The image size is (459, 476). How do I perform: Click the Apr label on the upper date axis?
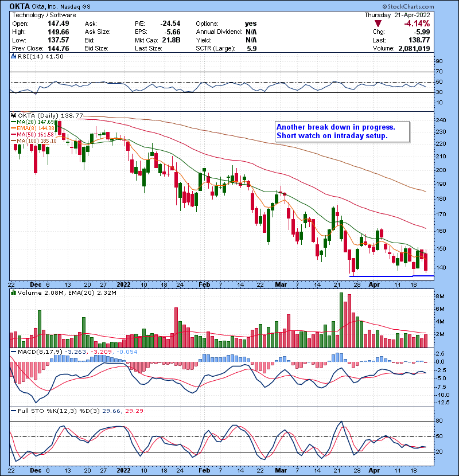[x=374, y=285]
